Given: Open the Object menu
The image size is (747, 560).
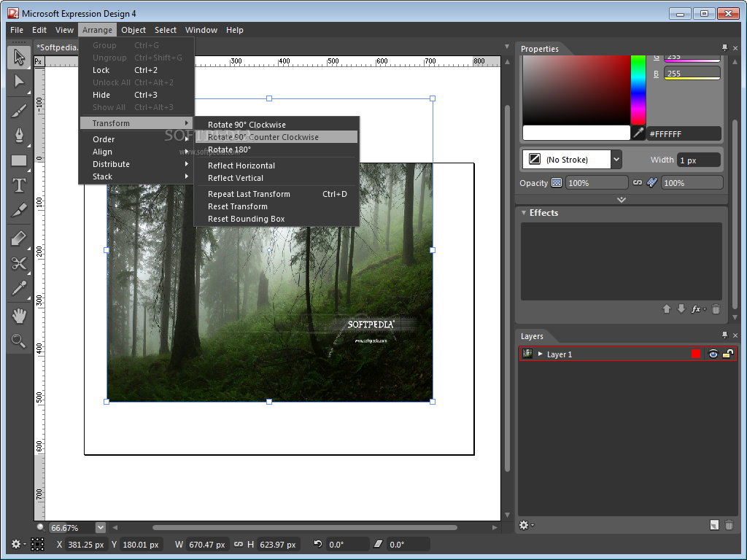Looking at the screenshot, I should (133, 30).
